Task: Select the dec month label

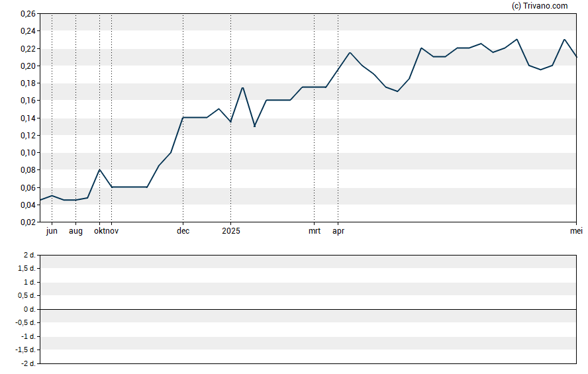Action: (183, 231)
